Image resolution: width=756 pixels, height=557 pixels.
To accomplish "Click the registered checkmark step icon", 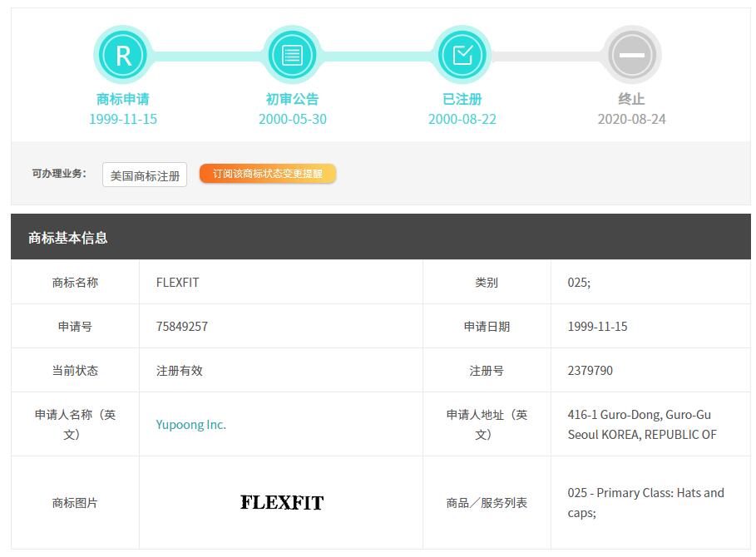I will click(462, 55).
